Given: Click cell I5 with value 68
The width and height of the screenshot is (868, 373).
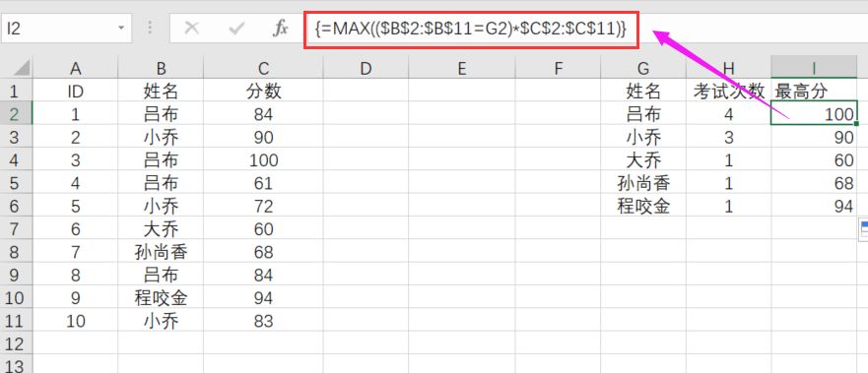Looking at the screenshot, I should click(814, 182).
